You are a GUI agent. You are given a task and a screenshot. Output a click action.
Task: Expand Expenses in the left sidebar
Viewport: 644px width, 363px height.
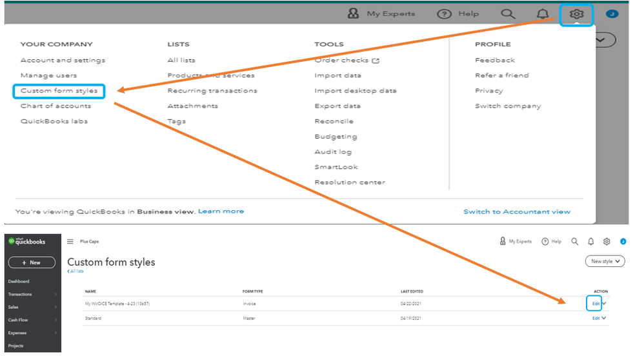click(32, 333)
